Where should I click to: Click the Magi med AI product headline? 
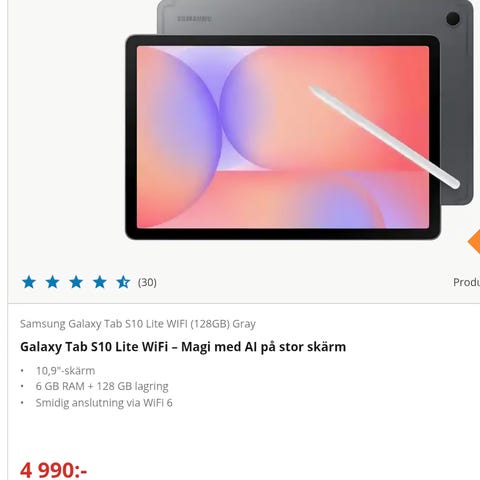(x=183, y=347)
